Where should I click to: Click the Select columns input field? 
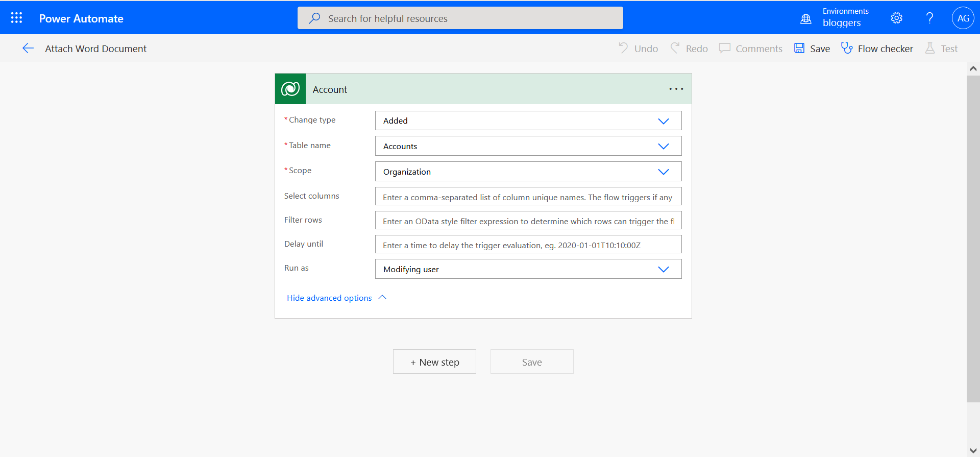[x=528, y=197]
